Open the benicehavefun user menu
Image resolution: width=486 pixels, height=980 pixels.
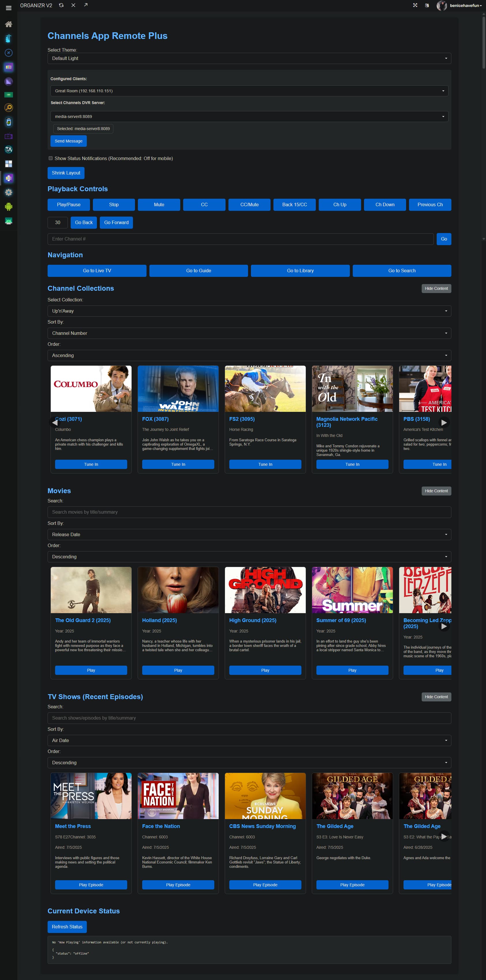(460, 5)
